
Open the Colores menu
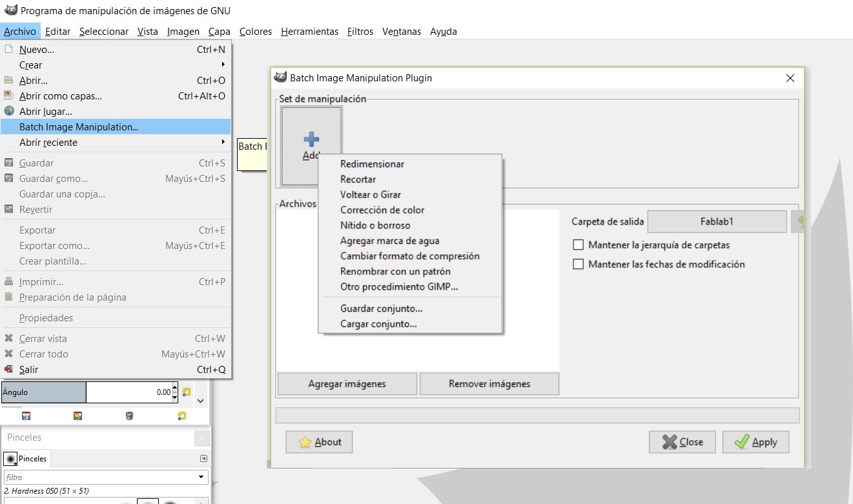point(256,31)
